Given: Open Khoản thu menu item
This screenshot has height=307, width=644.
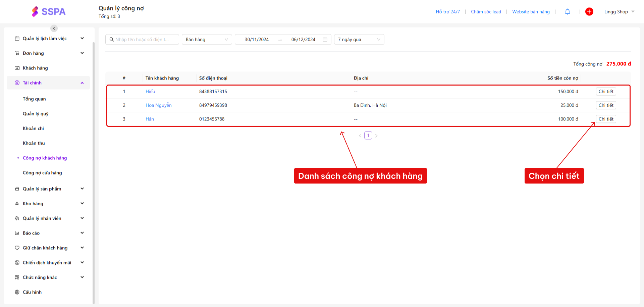Looking at the screenshot, I should coord(34,143).
